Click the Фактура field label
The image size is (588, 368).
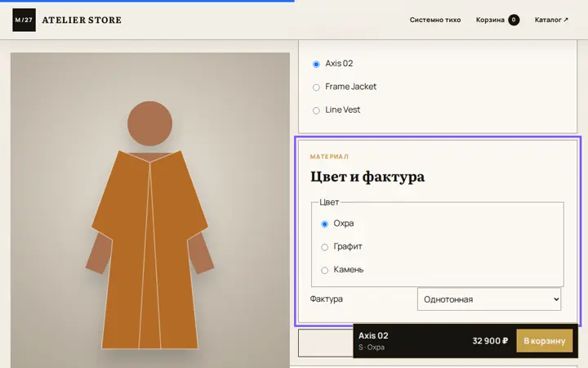[x=326, y=299]
